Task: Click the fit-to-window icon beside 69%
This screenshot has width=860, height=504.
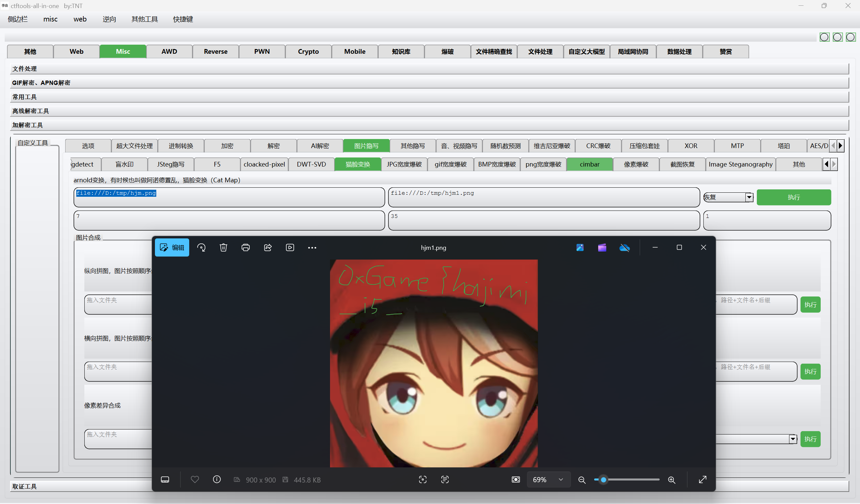Action: click(516, 480)
